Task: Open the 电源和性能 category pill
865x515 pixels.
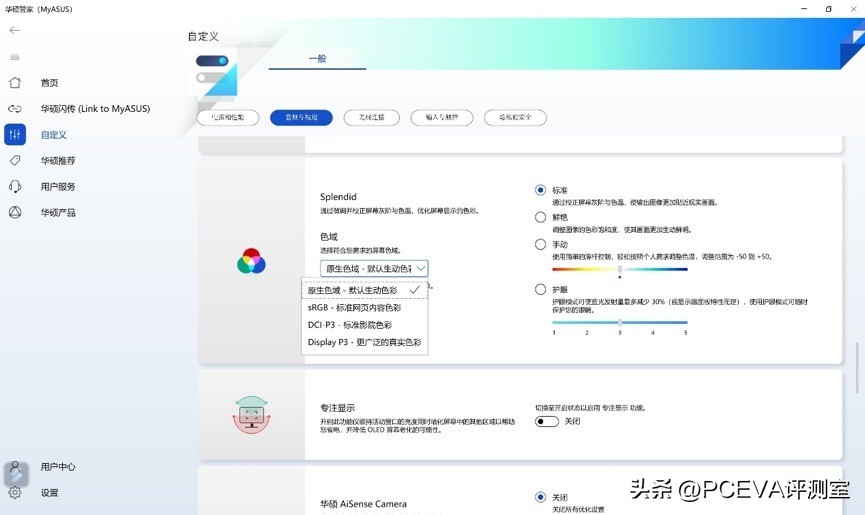Action: coord(228,117)
